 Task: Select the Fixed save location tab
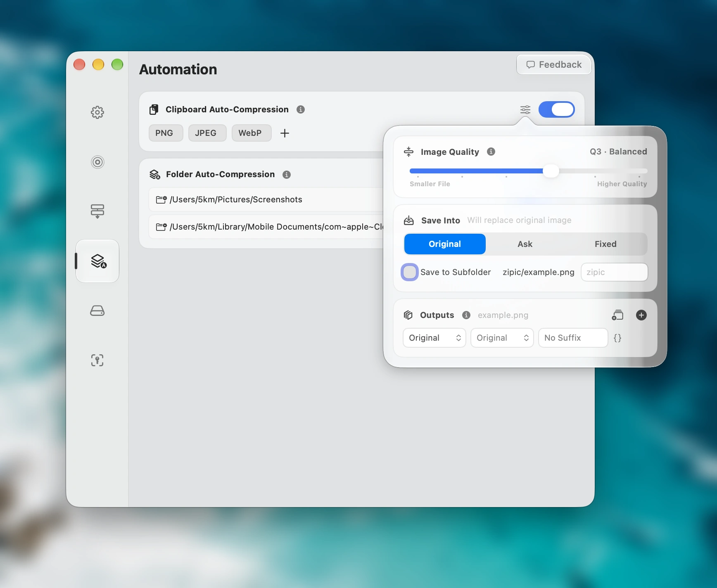pos(605,244)
